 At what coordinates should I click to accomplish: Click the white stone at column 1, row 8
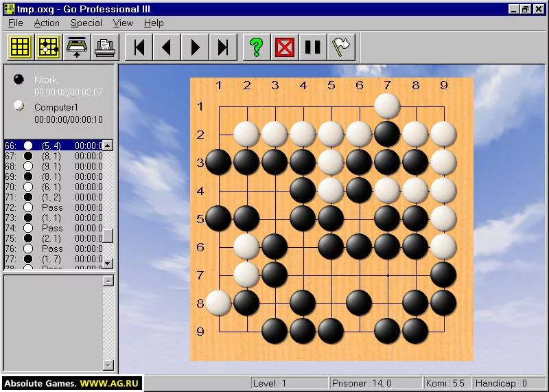point(218,303)
